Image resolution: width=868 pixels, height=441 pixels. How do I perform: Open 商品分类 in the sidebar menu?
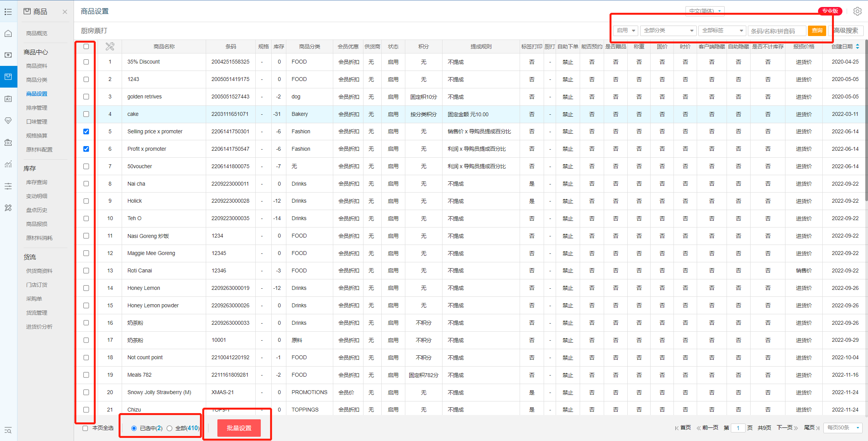coord(37,80)
